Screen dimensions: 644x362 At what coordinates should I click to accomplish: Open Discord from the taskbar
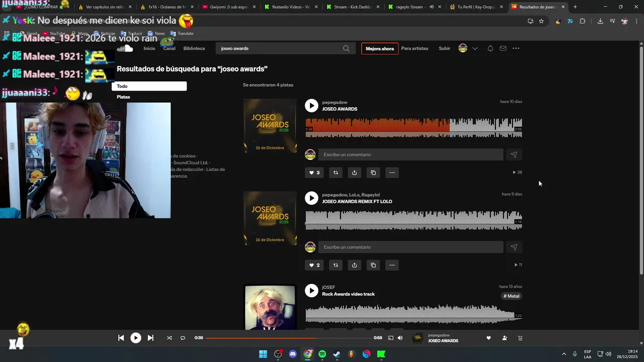tap(293, 354)
